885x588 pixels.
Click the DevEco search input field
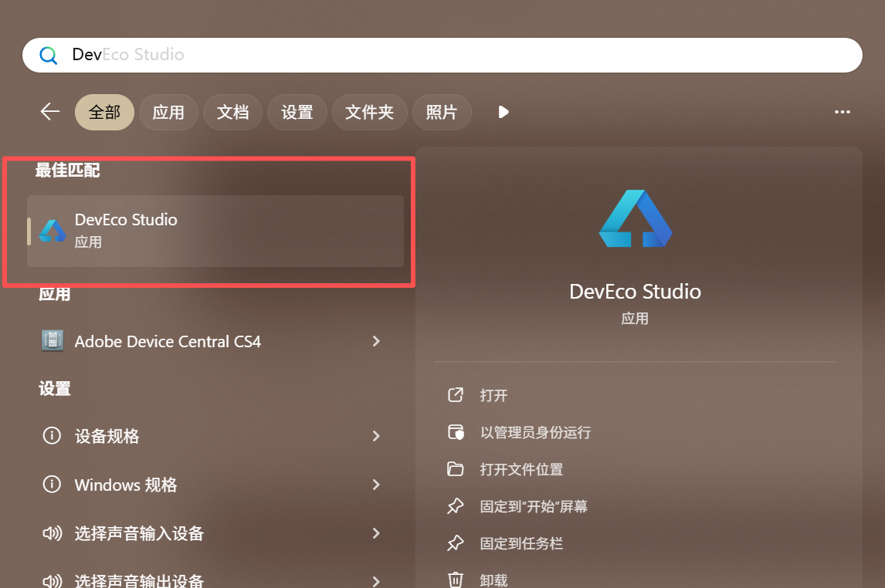[x=442, y=55]
